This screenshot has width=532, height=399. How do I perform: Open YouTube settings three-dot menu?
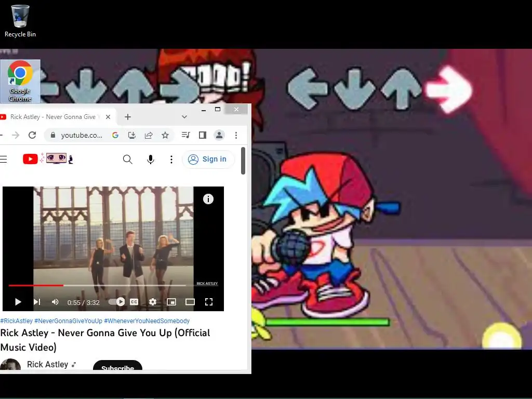(x=171, y=159)
